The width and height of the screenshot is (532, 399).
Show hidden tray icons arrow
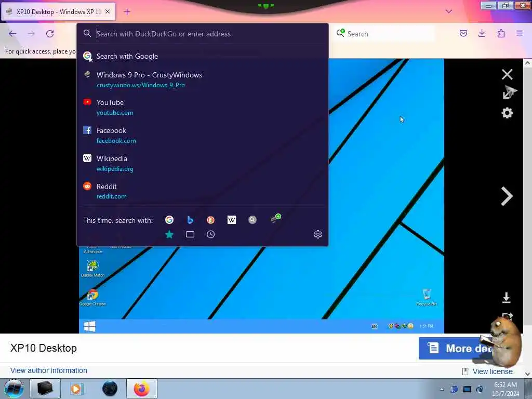pyautogui.click(x=442, y=390)
